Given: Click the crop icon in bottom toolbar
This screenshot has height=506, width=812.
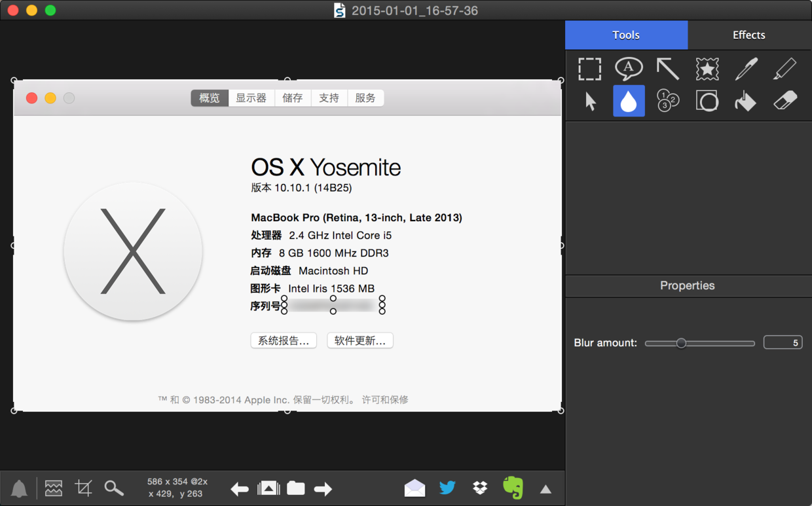Looking at the screenshot, I should (x=83, y=488).
